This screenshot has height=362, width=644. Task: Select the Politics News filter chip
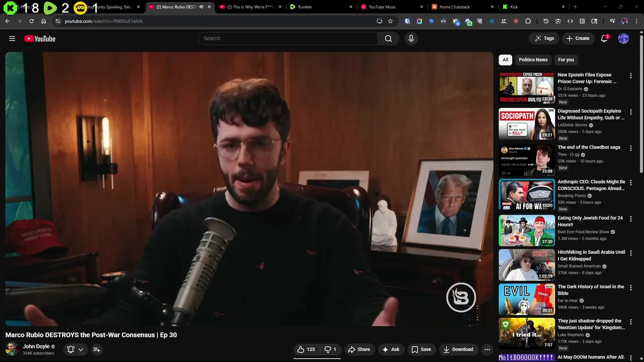[533, 60]
